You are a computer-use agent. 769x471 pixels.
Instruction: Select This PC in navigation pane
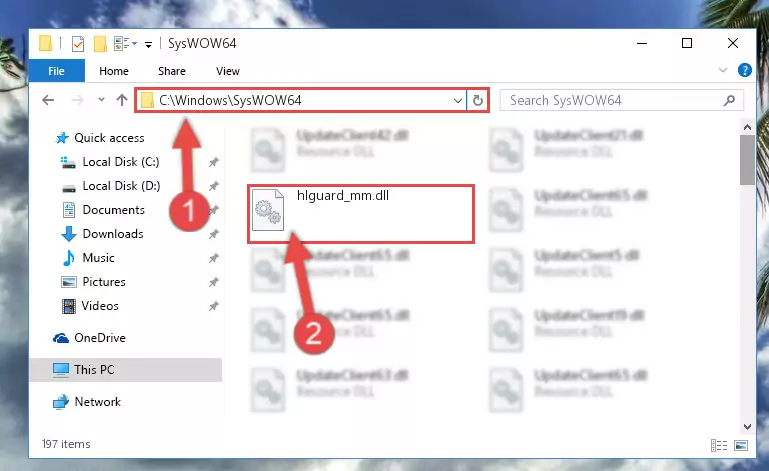[126, 369]
